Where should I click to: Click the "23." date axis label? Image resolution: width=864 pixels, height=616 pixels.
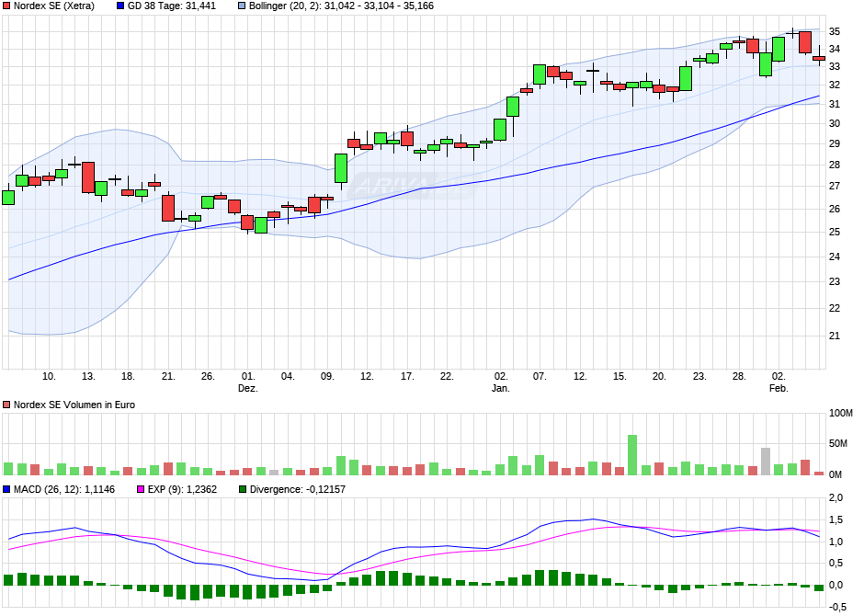pos(699,376)
